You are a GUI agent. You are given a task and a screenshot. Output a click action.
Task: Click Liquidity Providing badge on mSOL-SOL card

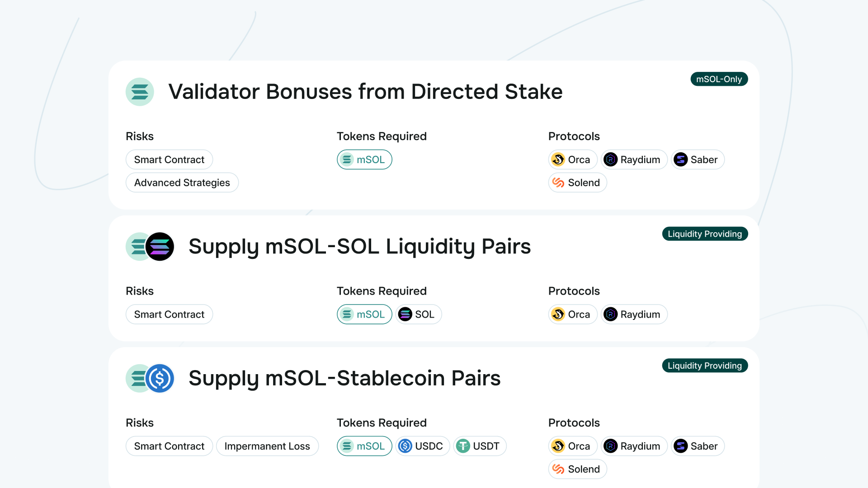tap(705, 234)
